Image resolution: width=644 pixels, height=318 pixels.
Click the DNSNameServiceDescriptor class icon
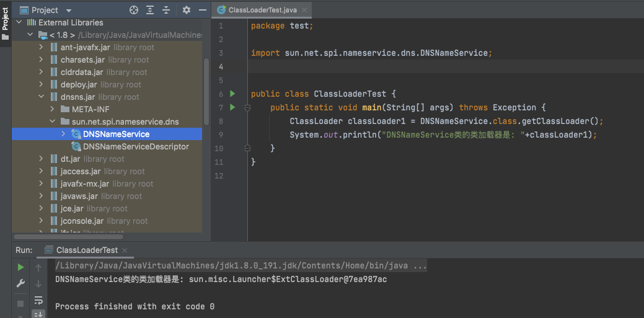(x=76, y=146)
